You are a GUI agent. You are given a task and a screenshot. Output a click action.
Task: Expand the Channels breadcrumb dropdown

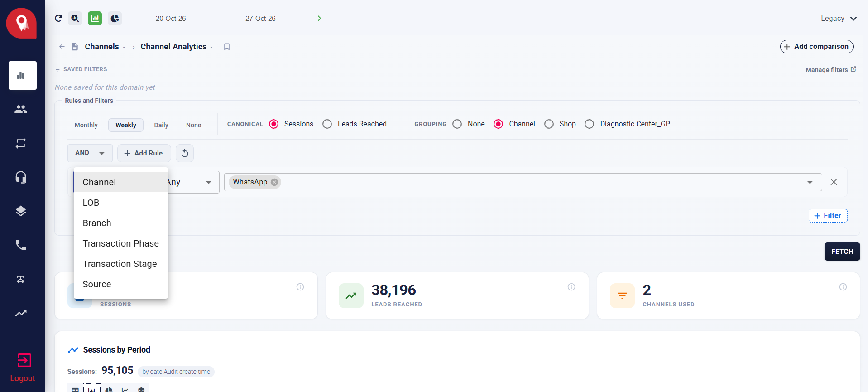[x=124, y=47]
